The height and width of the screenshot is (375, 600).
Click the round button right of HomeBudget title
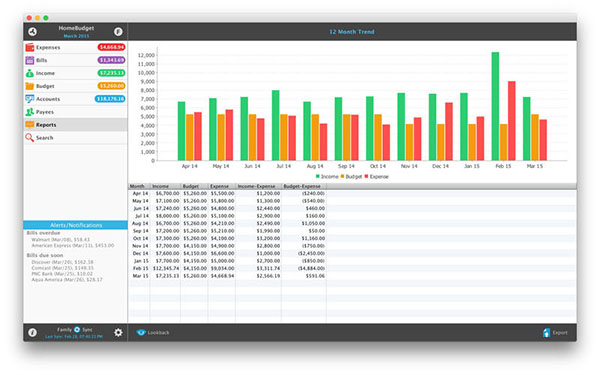click(x=118, y=32)
